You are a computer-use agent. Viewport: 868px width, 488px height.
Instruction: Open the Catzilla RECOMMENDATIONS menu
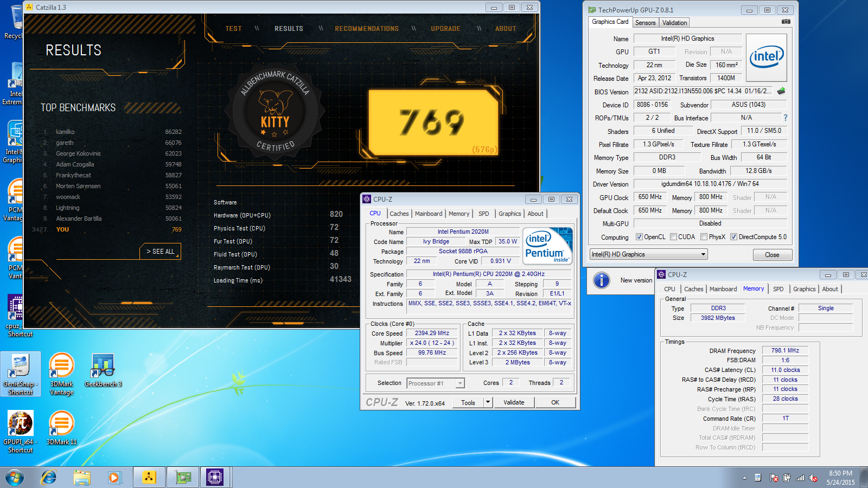tap(367, 29)
